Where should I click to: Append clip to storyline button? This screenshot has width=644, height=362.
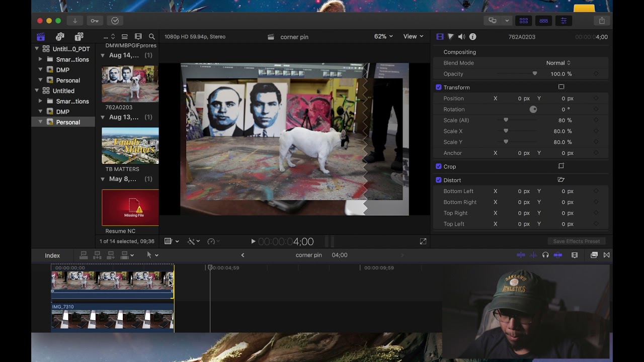[111, 255]
